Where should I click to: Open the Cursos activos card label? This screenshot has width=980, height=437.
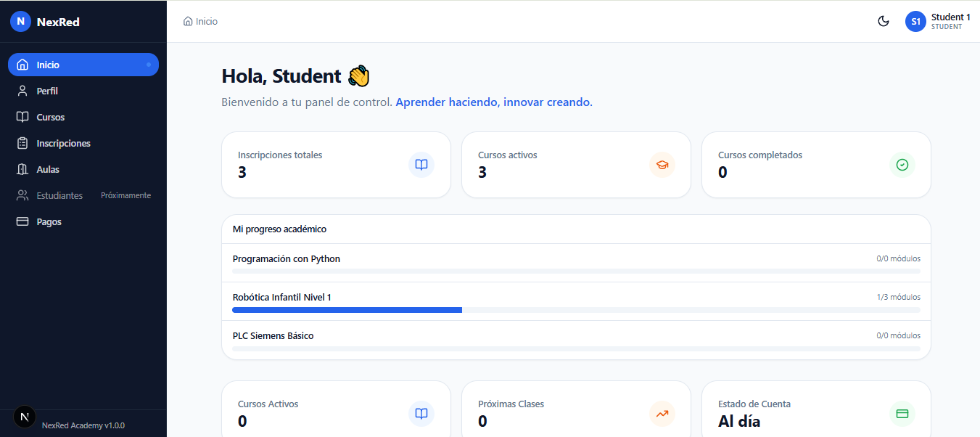(508, 155)
